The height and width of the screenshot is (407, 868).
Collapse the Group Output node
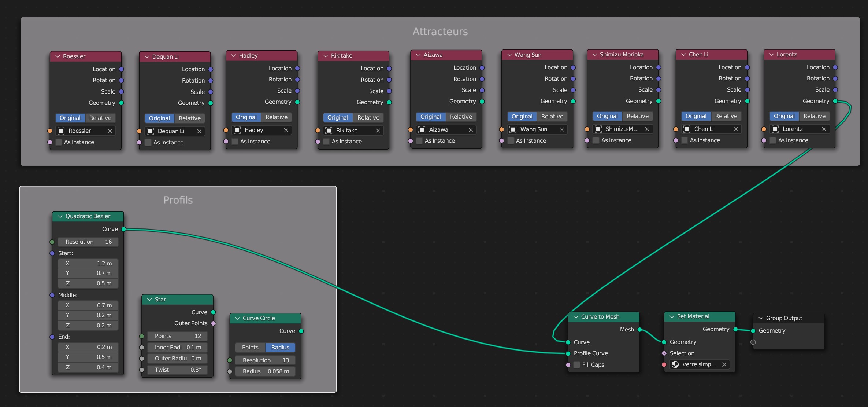tap(761, 318)
